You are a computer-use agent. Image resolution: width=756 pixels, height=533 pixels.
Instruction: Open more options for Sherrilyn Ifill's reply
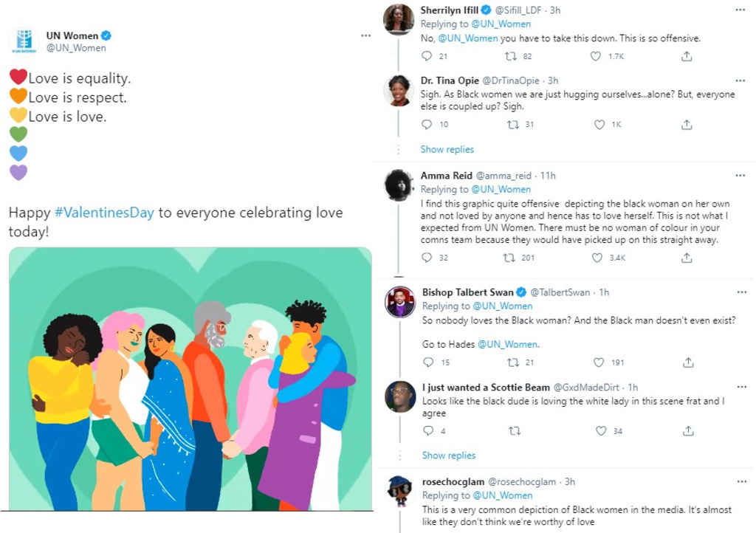click(740, 10)
